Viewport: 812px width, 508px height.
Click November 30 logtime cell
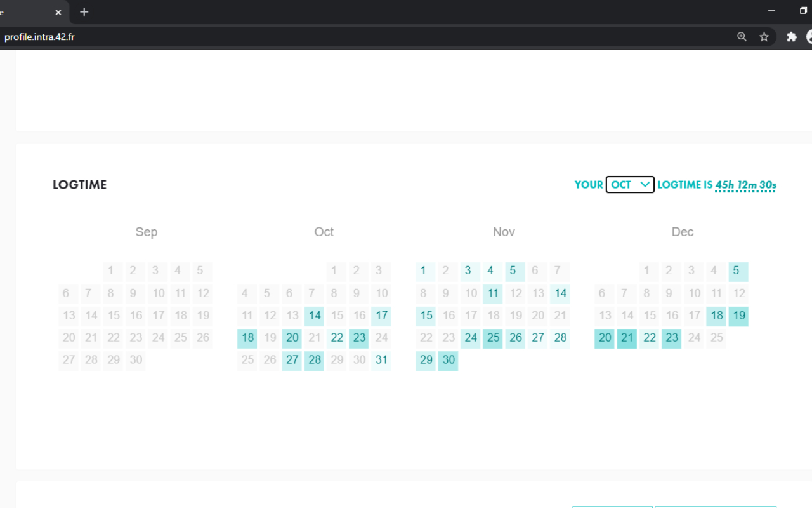click(449, 360)
